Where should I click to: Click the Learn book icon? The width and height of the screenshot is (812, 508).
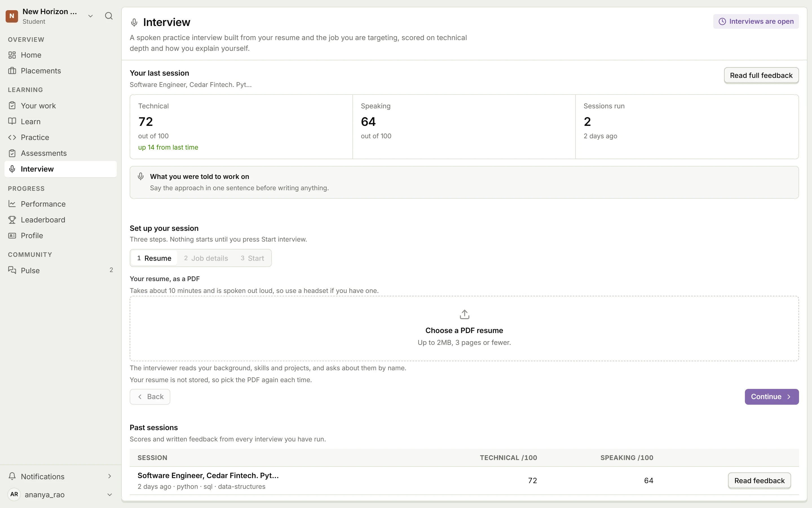12,121
